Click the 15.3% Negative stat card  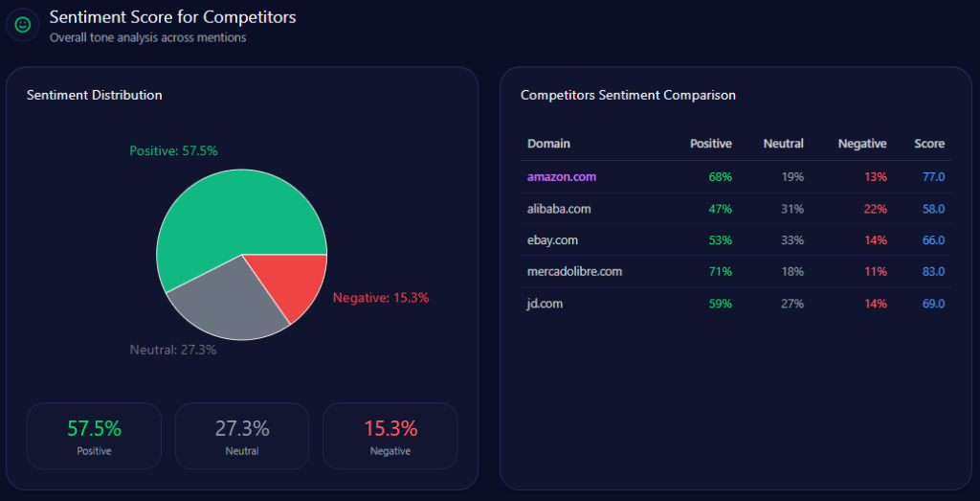pyautogui.click(x=390, y=436)
